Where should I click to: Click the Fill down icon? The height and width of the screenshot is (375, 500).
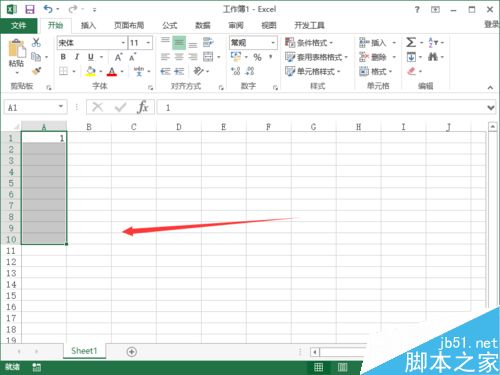pyautogui.click(x=411, y=57)
